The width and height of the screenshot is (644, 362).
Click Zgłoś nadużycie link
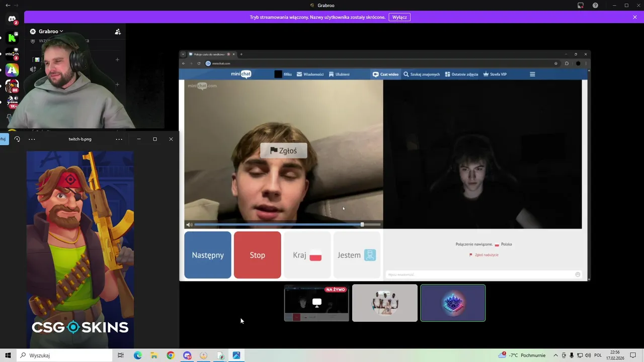[484, 255]
